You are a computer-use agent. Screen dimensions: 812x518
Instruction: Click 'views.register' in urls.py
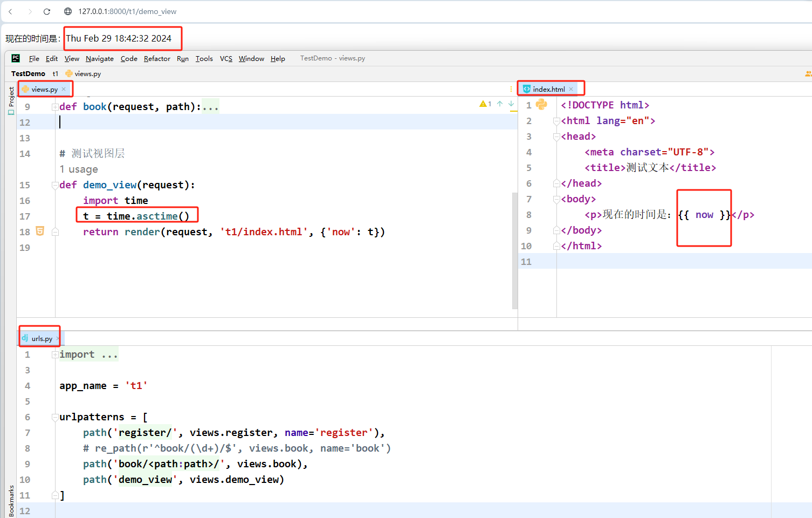pyautogui.click(x=231, y=433)
